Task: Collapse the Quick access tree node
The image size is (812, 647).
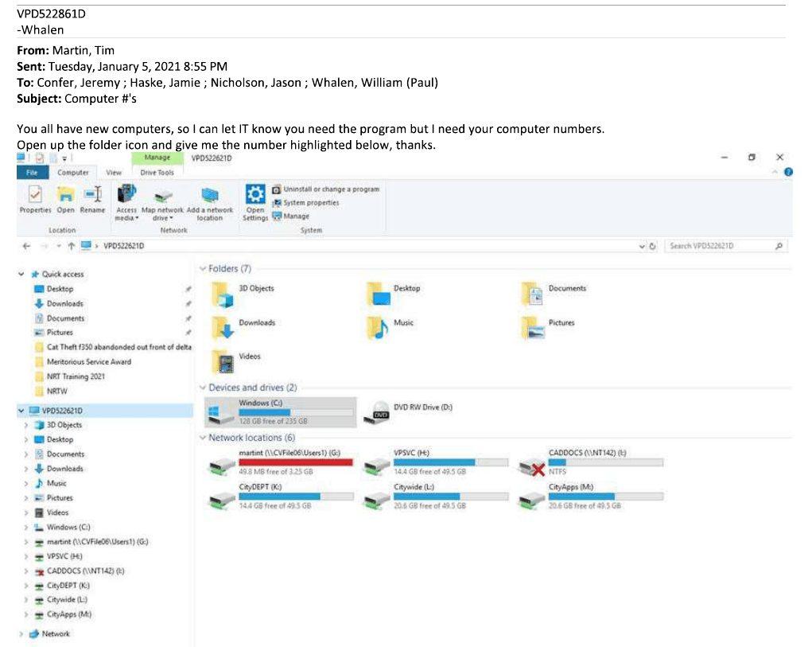Action: click(21, 274)
